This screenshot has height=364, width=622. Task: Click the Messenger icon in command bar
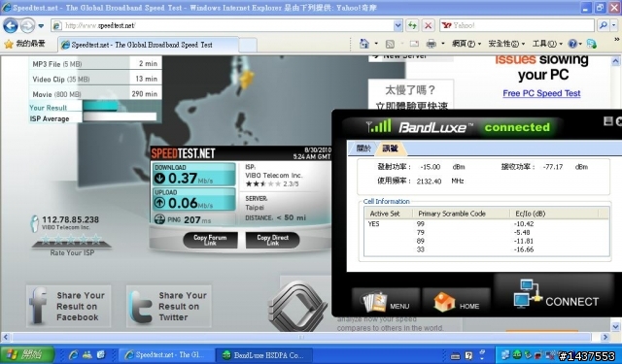(x=592, y=44)
